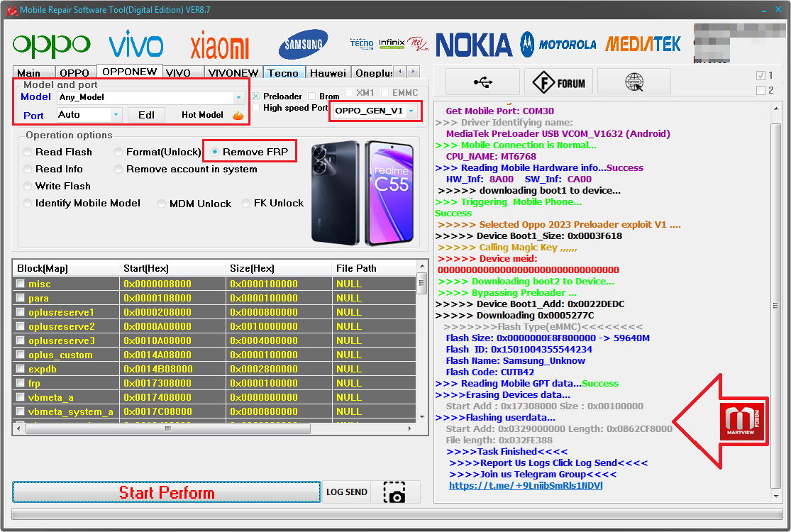Screen dimensions: 791x532
Task: Click the USB connection icon button
Action: tap(483, 82)
